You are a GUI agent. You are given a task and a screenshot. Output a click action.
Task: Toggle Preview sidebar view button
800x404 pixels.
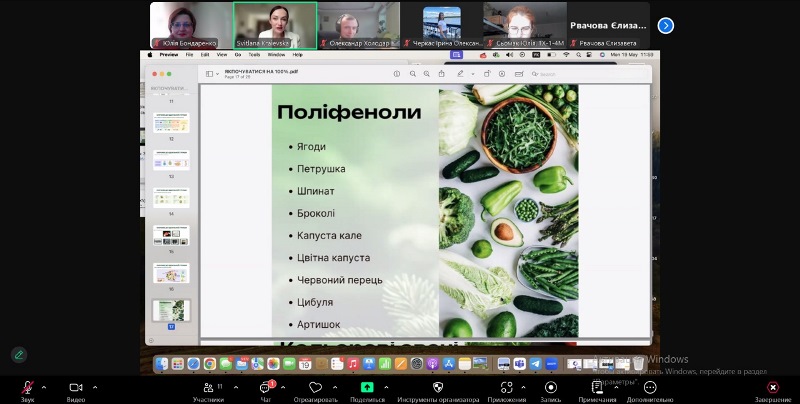pyautogui.click(x=209, y=74)
